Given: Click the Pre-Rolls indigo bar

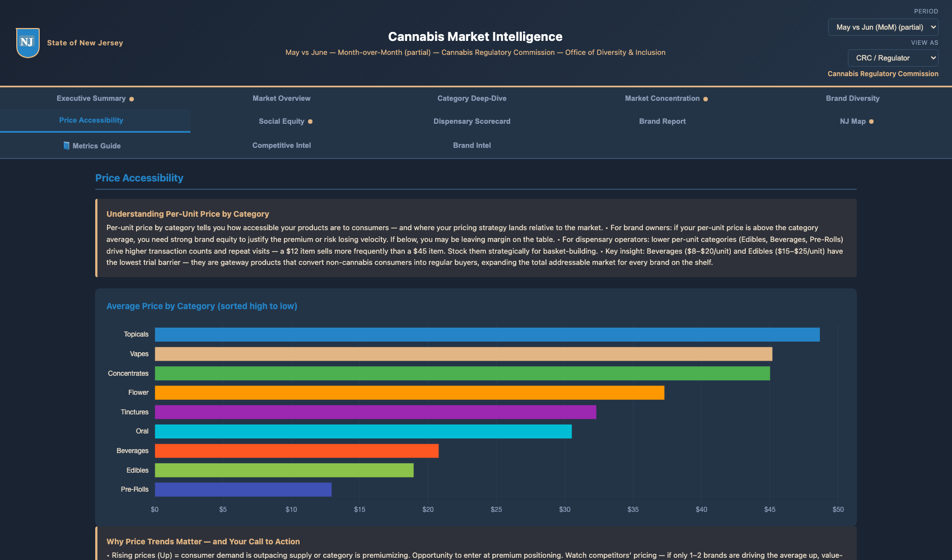Looking at the screenshot, I should coord(243,489).
